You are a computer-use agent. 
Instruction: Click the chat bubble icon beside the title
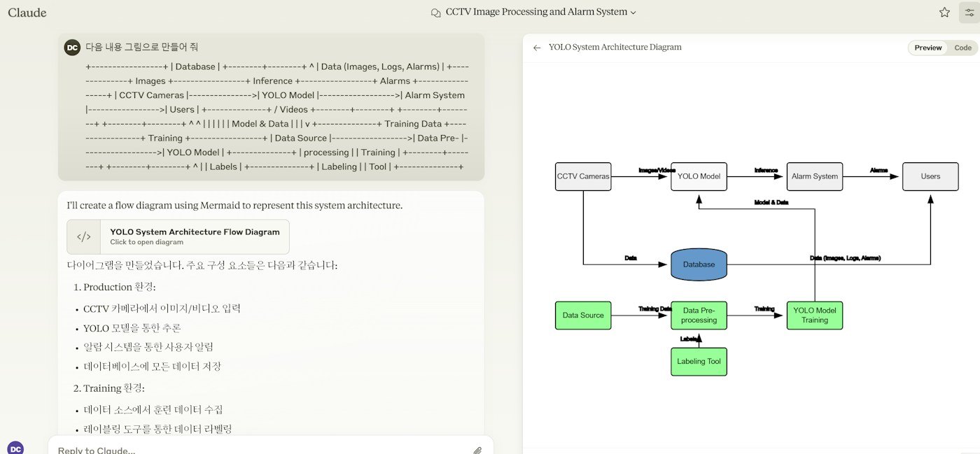coord(436,13)
